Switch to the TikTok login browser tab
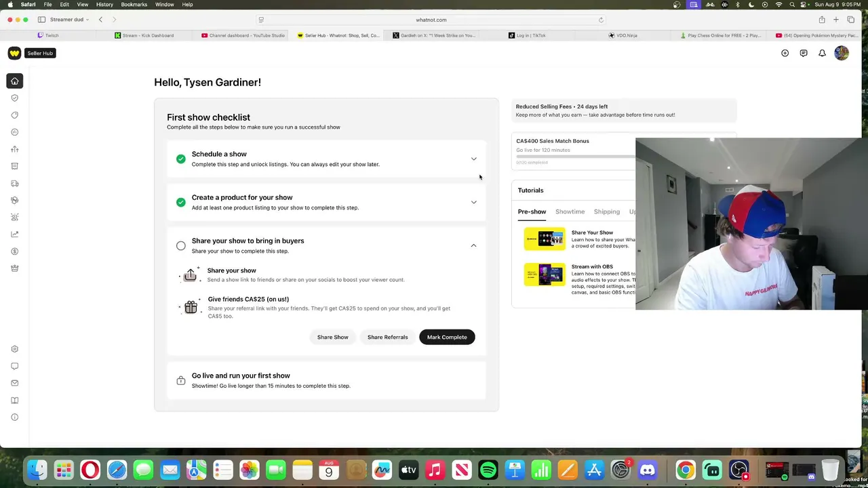The height and width of the screenshot is (488, 868). point(527,35)
